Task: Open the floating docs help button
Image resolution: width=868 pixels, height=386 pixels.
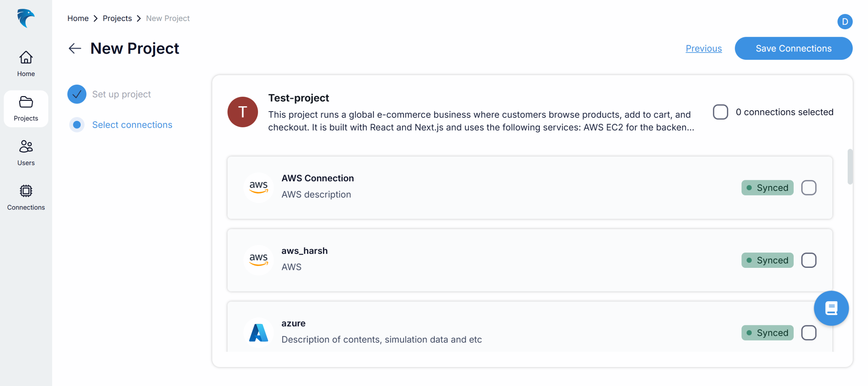Action: point(831,308)
